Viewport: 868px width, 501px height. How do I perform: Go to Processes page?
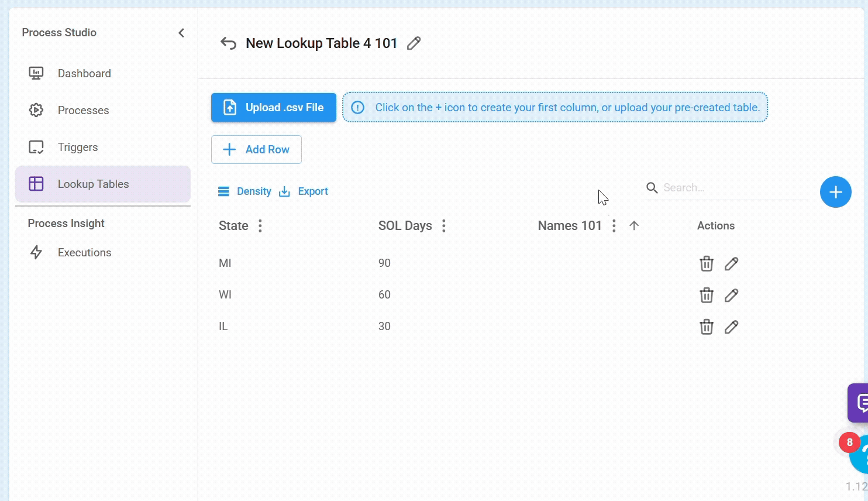point(83,110)
